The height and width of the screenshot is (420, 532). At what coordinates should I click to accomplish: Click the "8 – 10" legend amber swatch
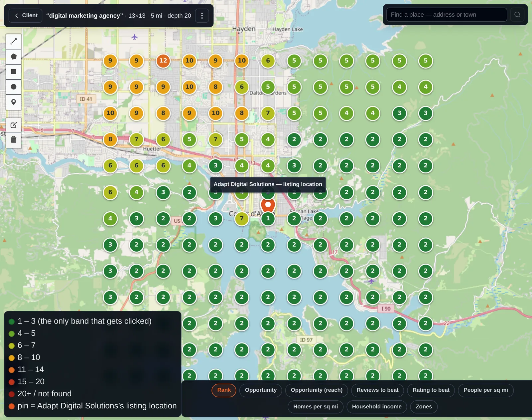tap(12, 358)
